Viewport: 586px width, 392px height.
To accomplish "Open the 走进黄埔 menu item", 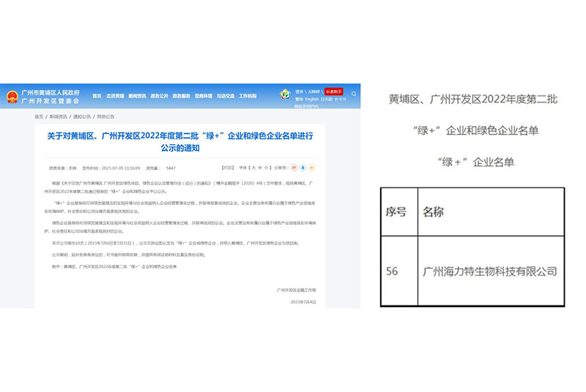I will [x=116, y=96].
